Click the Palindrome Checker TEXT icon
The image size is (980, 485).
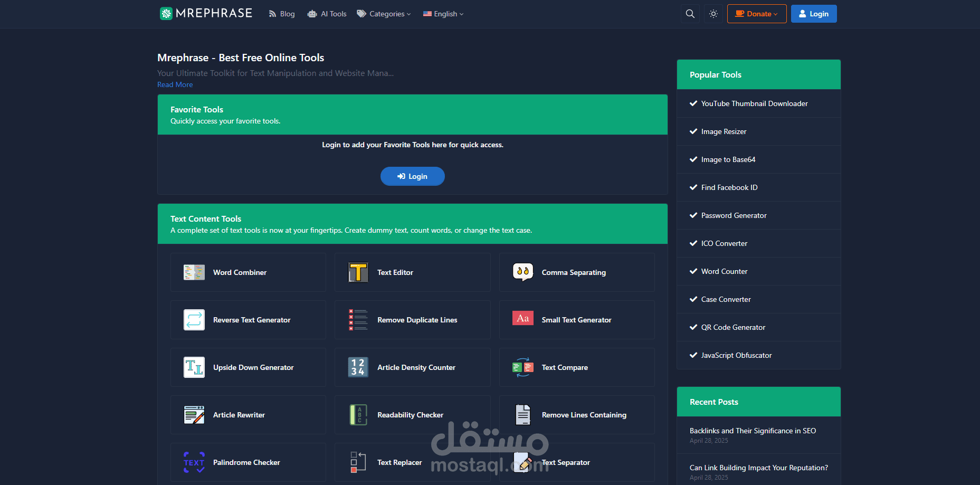tap(194, 462)
